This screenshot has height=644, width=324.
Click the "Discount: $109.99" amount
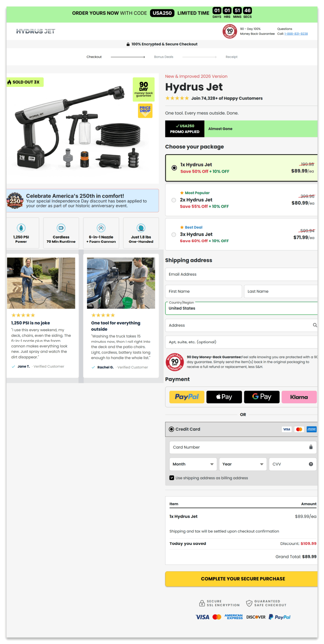298,543
